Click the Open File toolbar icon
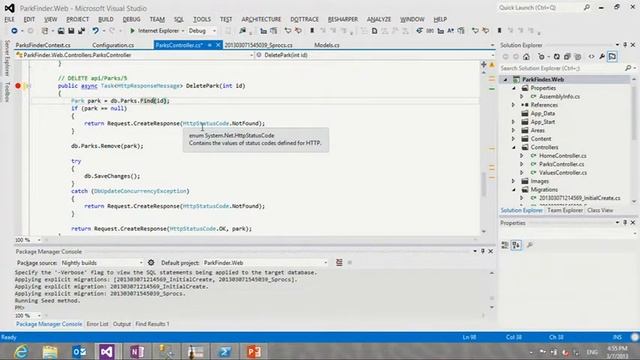This screenshot has width=640, height=360. 61,31
